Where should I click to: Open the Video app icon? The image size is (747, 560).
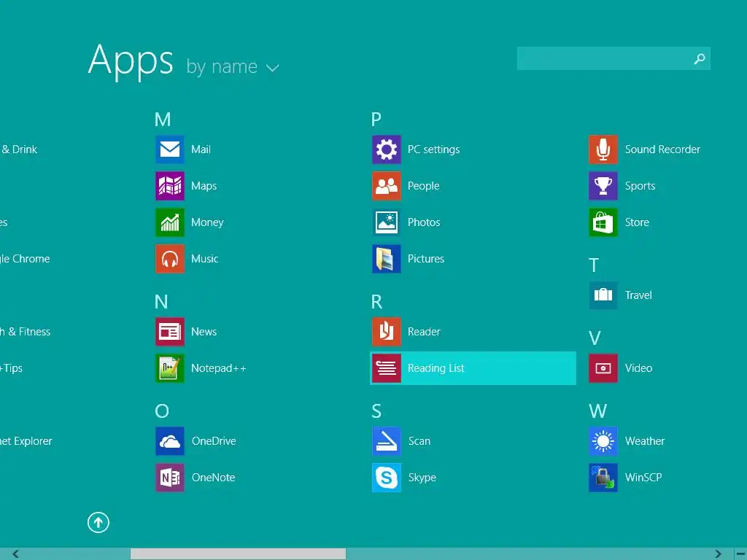[603, 368]
